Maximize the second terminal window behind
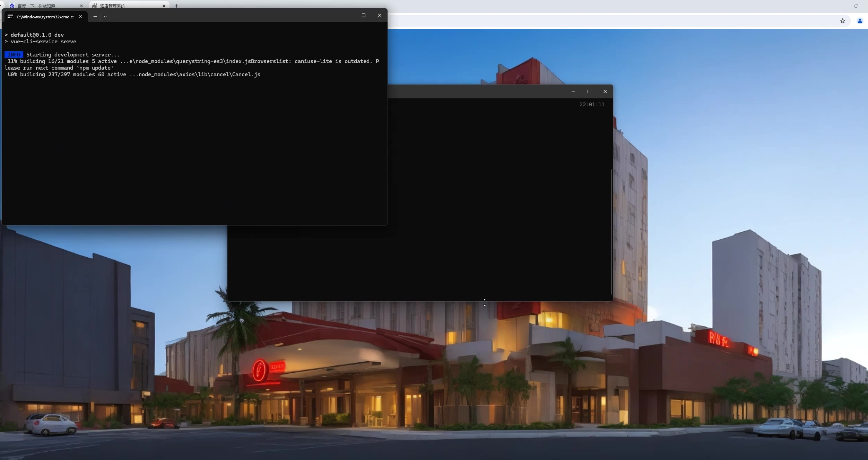Image resolution: width=868 pixels, height=460 pixels. pos(589,91)
